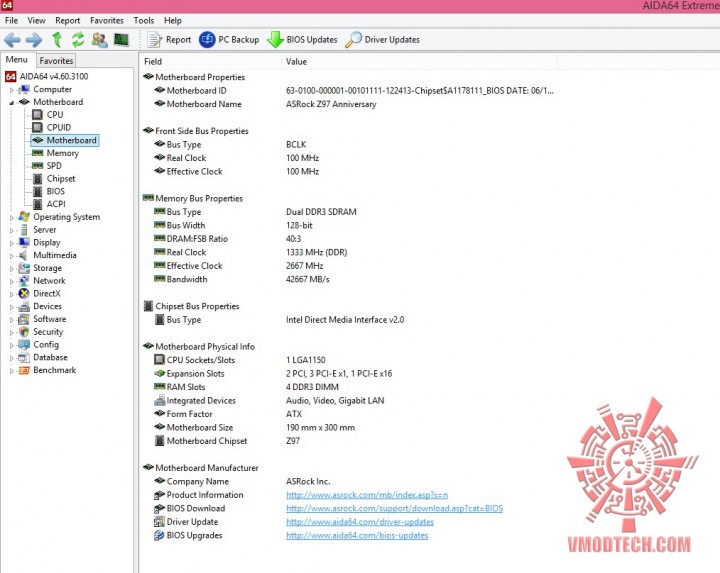720x573 pixels.
Task: Open the green monitor diagnostics icon
Action: [x=121, y=40]
